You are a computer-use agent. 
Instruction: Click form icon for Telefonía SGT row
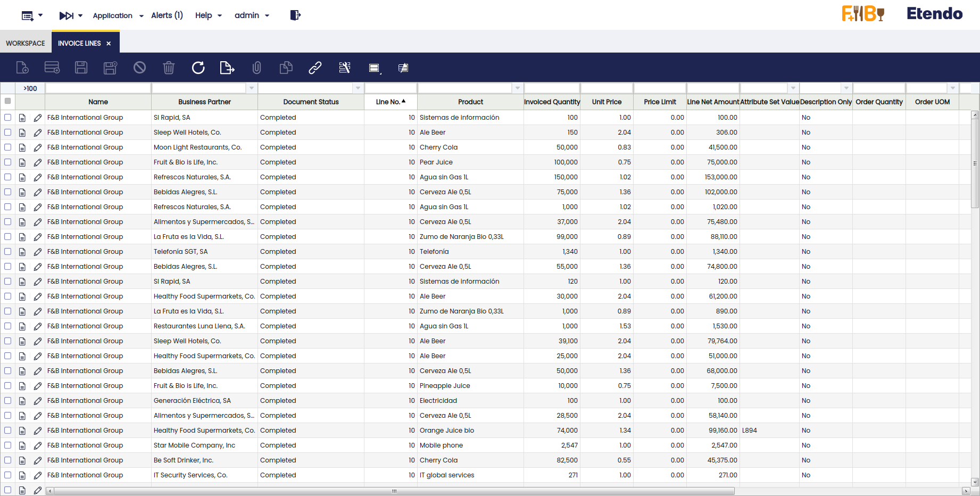point(22,252)
